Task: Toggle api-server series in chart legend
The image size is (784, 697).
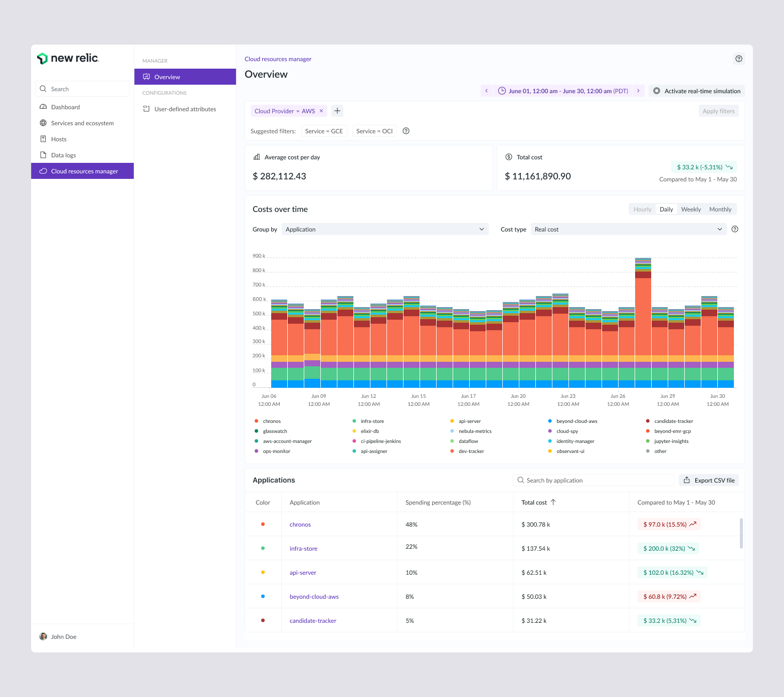Action: pyautogui.click(x=466, y=421)
